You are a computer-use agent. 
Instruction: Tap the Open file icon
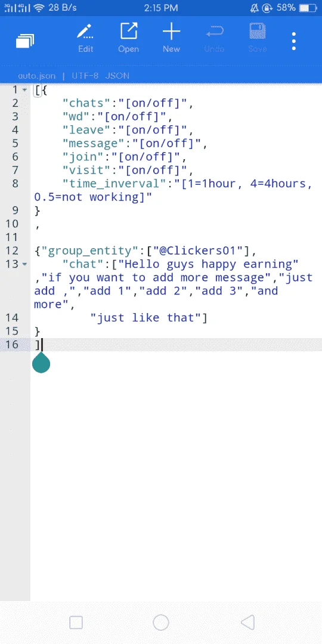click(x=129, y=39)
